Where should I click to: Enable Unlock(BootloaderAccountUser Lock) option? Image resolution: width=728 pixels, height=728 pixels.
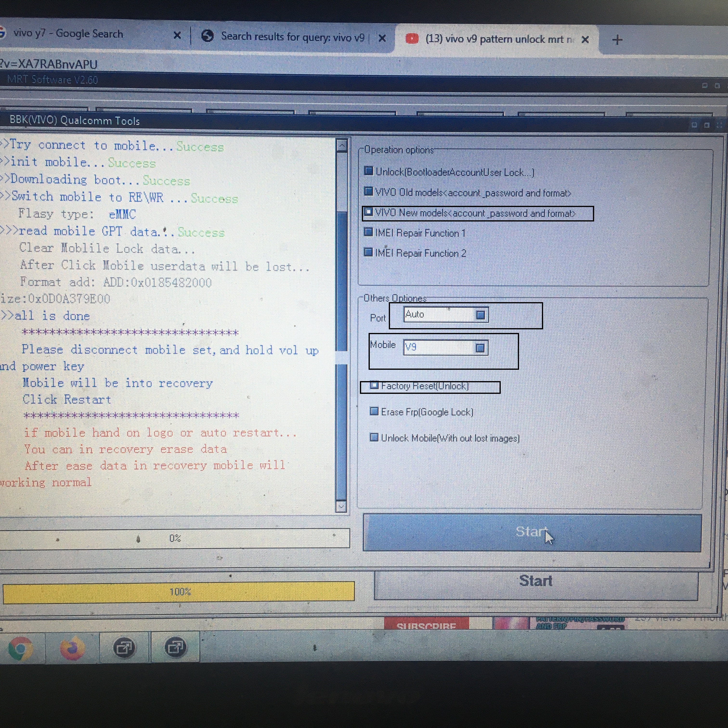point(369,171)
